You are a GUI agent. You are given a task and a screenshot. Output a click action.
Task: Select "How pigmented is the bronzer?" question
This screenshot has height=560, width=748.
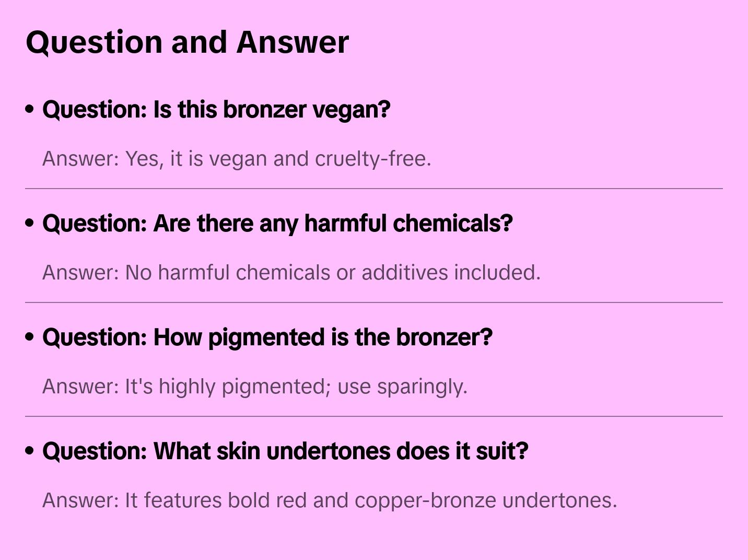(267, 337)
